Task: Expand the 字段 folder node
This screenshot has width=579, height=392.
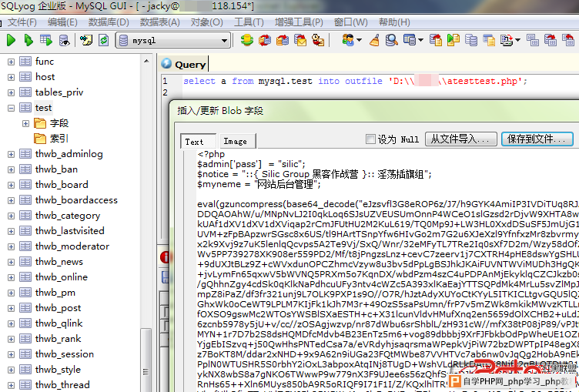Action: (25, 123)
